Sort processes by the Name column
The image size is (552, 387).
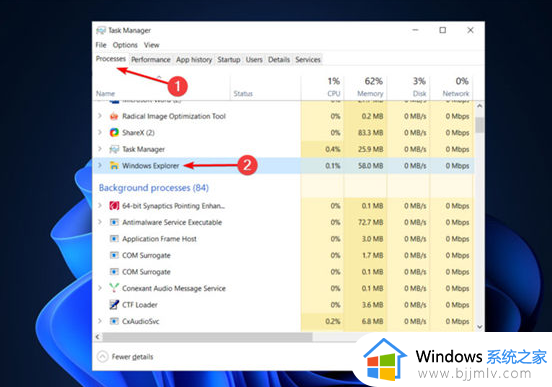[x=106, y=94]
